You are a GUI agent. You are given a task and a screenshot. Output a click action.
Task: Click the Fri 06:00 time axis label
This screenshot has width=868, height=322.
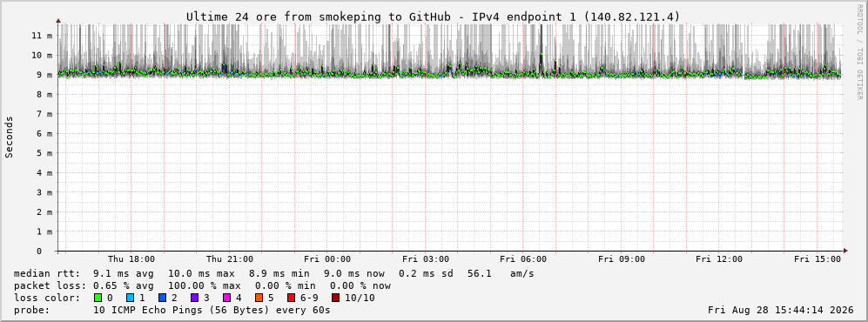tap(523, 259)
